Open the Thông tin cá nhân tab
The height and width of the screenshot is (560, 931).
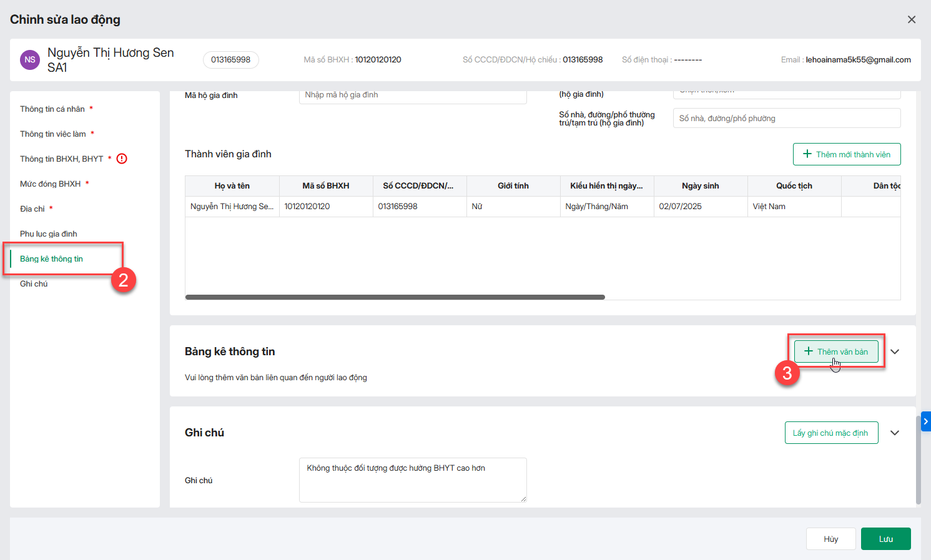pyautogui.click(x=52, y=109)
